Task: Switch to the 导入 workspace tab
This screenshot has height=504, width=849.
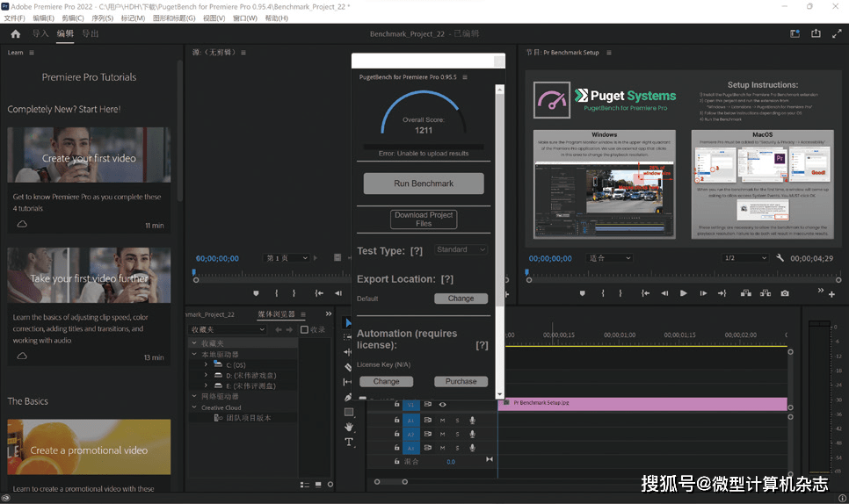Action: [40, 33]
